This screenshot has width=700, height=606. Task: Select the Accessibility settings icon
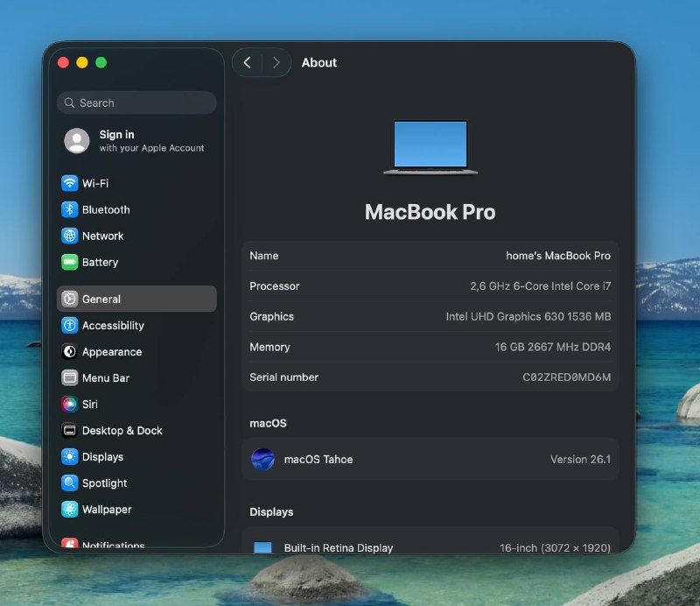[x=71, y=325]
